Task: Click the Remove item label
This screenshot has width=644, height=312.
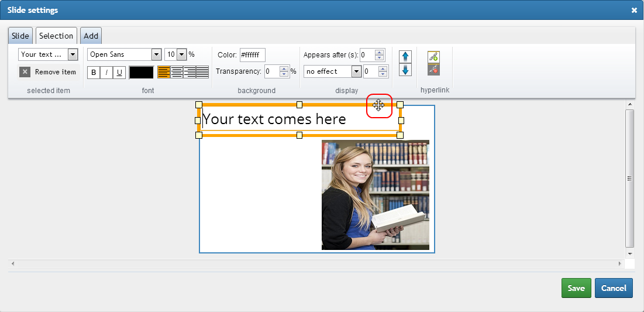Action: [56, 72]
